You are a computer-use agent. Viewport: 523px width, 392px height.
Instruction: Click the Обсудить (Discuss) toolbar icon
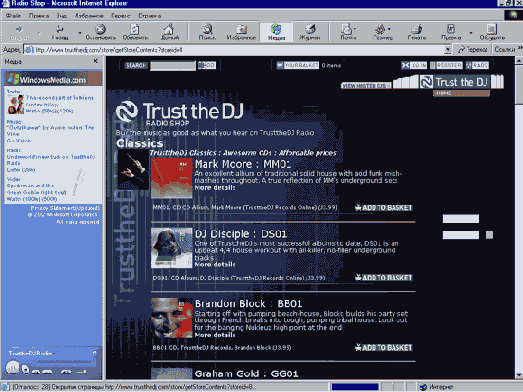pyautogui.click(x=492, y=29)
